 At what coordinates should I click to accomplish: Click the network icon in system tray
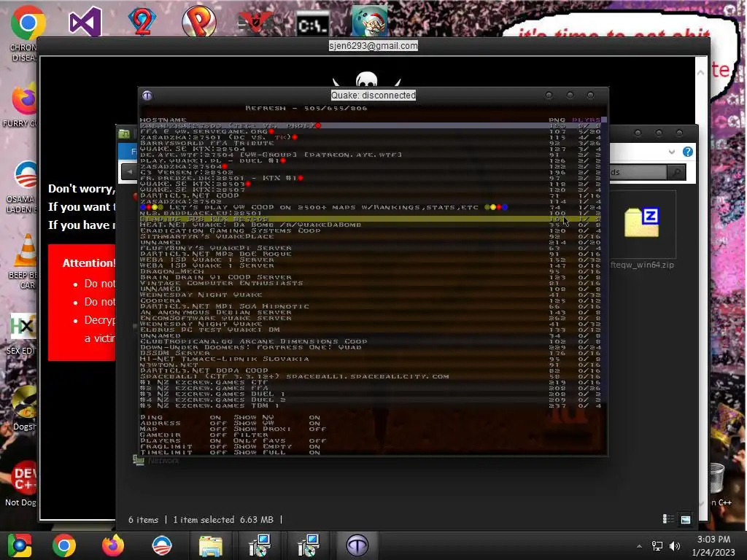(x=657, y=545)
